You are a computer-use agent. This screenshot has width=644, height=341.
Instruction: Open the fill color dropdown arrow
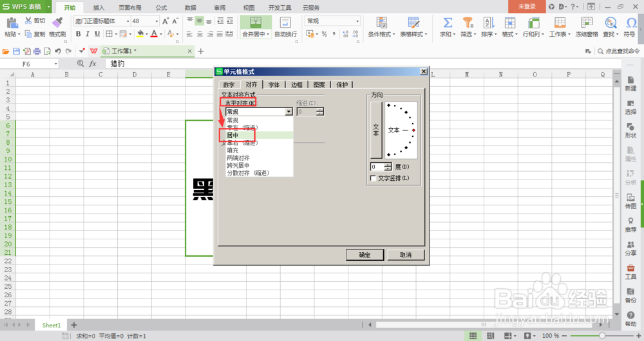[147, 34]
